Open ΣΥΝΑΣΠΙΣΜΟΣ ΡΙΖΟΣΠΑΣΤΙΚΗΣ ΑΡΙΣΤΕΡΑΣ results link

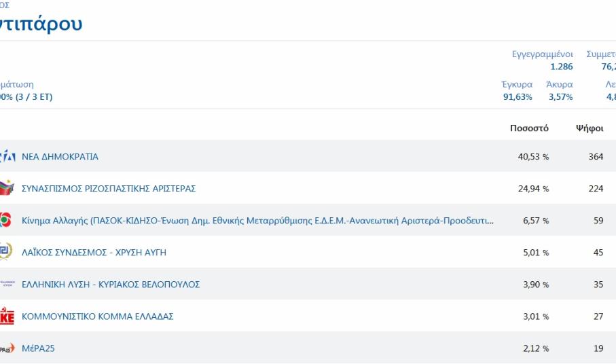109,189
